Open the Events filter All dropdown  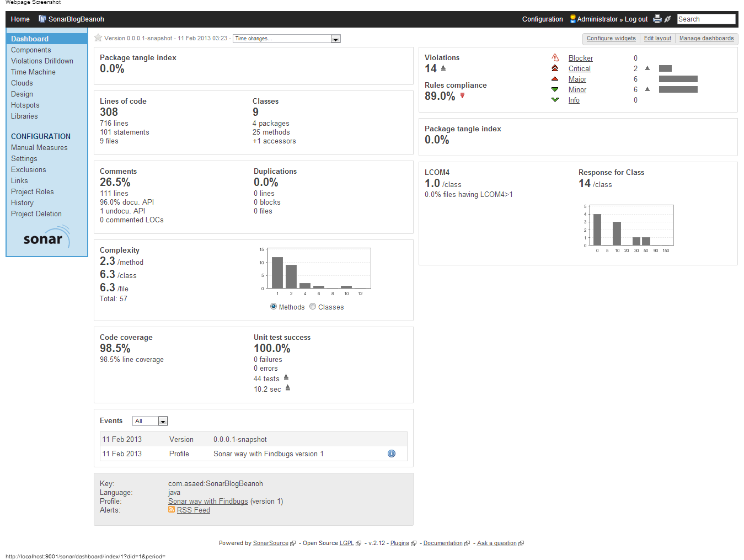point(150,421)
